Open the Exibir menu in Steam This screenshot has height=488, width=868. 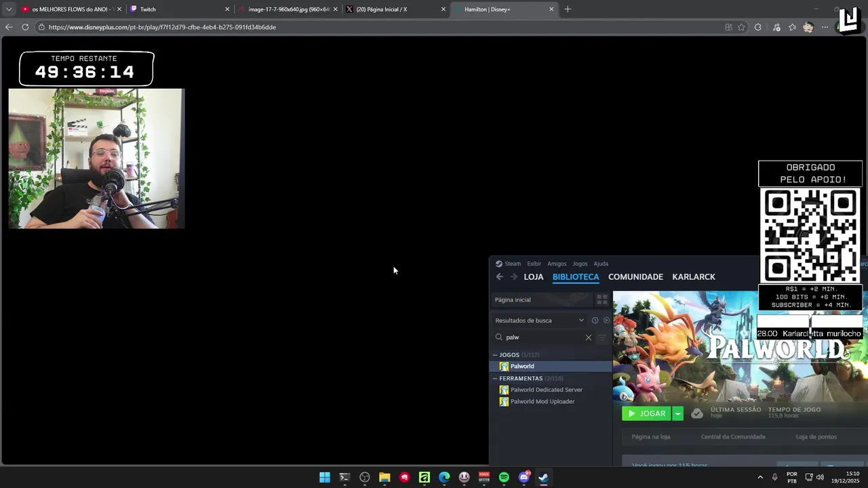click(534, 264)
